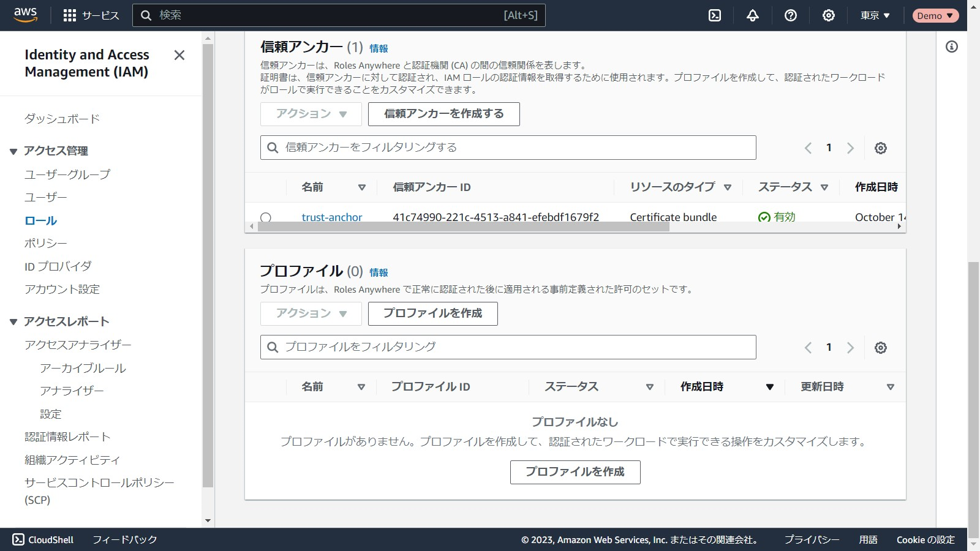This screenshot has width=980, height=551.
Task: Close the IAM navigation sidebar
Action: click(179, 55)
